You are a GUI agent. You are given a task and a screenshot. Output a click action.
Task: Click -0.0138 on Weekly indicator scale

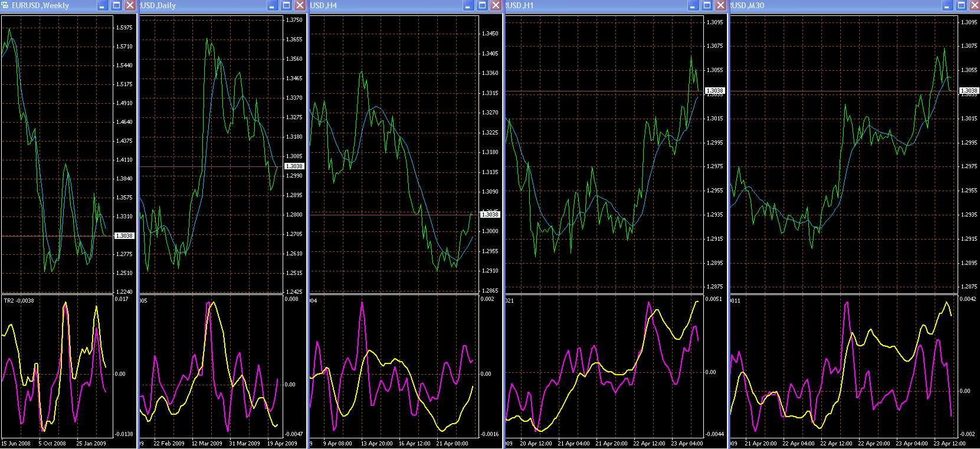coord(123,434)
